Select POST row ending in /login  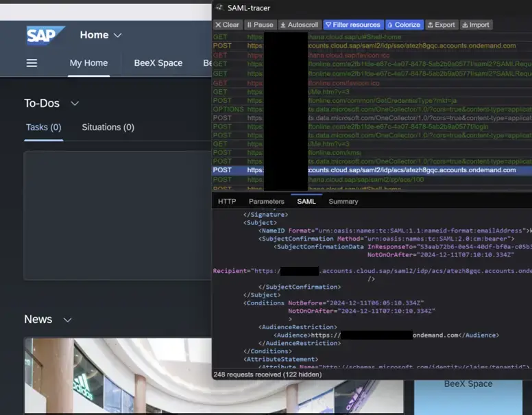372,127
